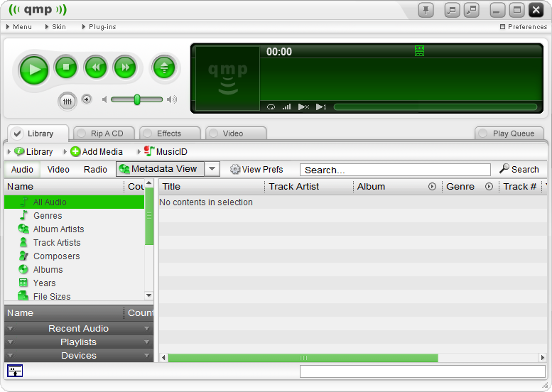Click the signal bars icon in display
The height and width of the screenshot is (392, 552).
286,107
